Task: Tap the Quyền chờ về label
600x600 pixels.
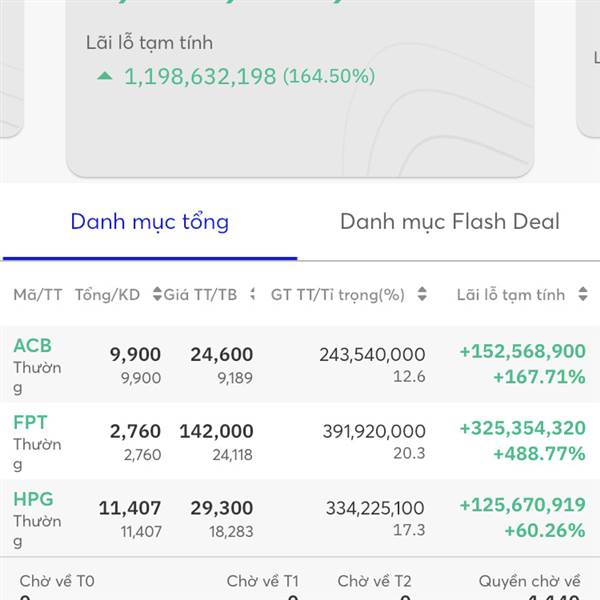Action: [530, 581]
